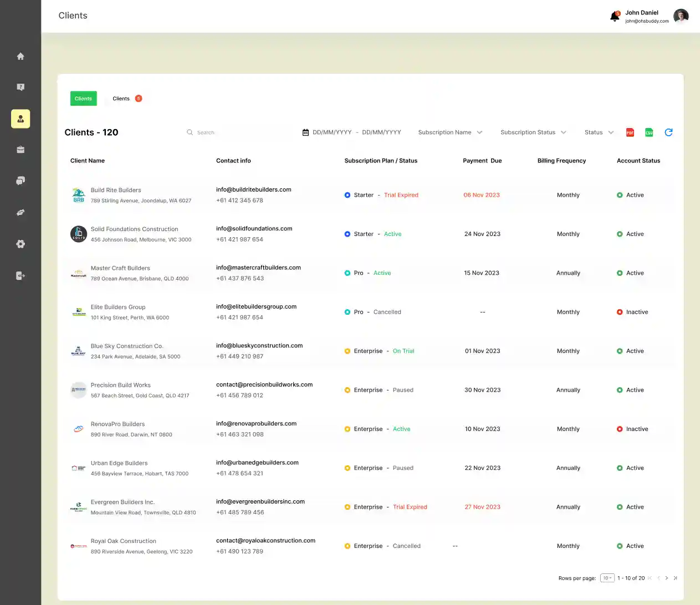The width and height of the screenshot is (700, 605).
Task: Open the help question icon in sidebar
Action: click(21, 88)
